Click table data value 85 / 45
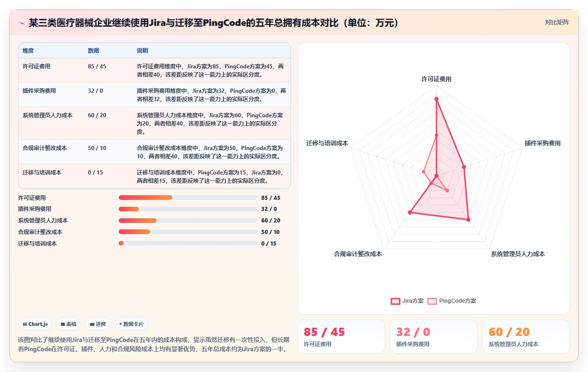 pos(97,66)
